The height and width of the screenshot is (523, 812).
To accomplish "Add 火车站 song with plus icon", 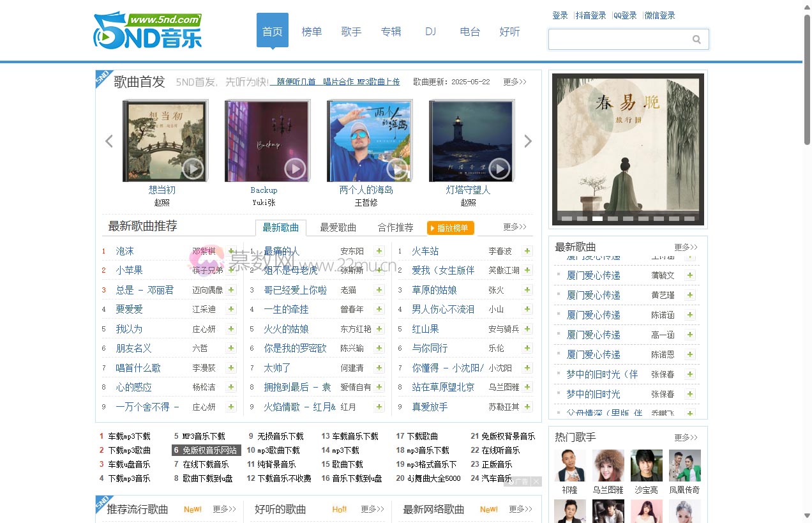I will coord(527,251).
